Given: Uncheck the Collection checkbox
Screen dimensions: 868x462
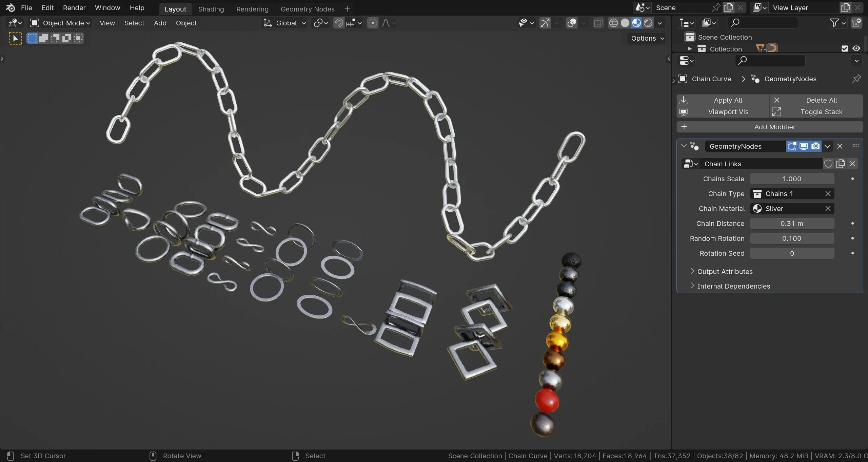Looking at the screenshot, I should (x=844, y=48).
